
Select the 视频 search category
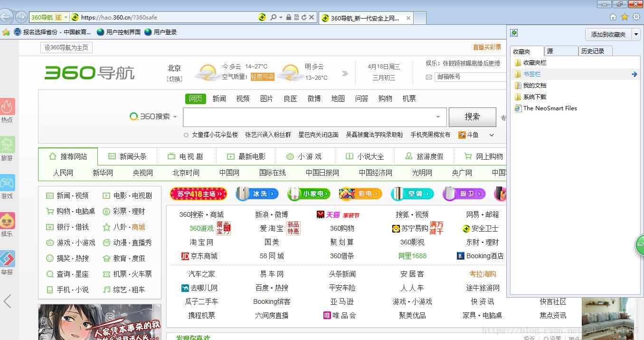(x=243, y=98)
